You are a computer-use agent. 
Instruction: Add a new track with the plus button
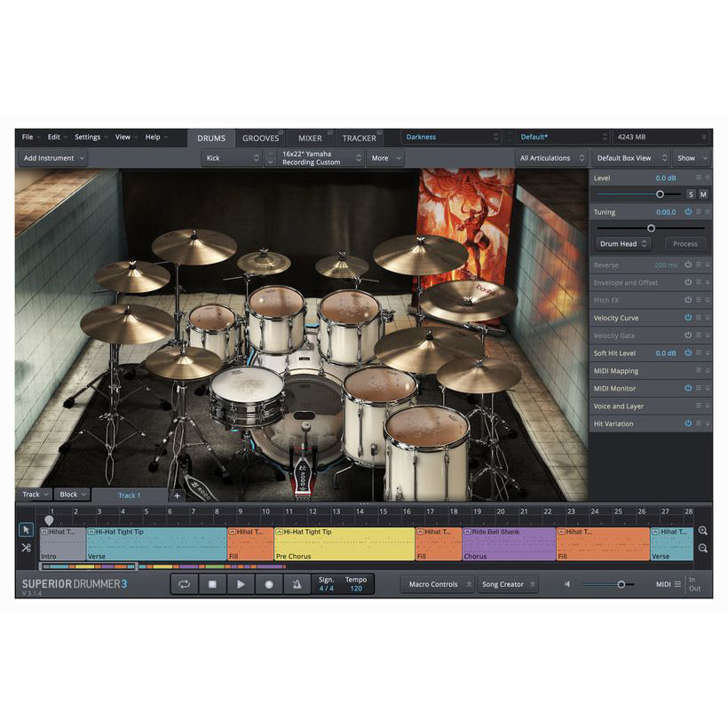[x=177, y=495]
